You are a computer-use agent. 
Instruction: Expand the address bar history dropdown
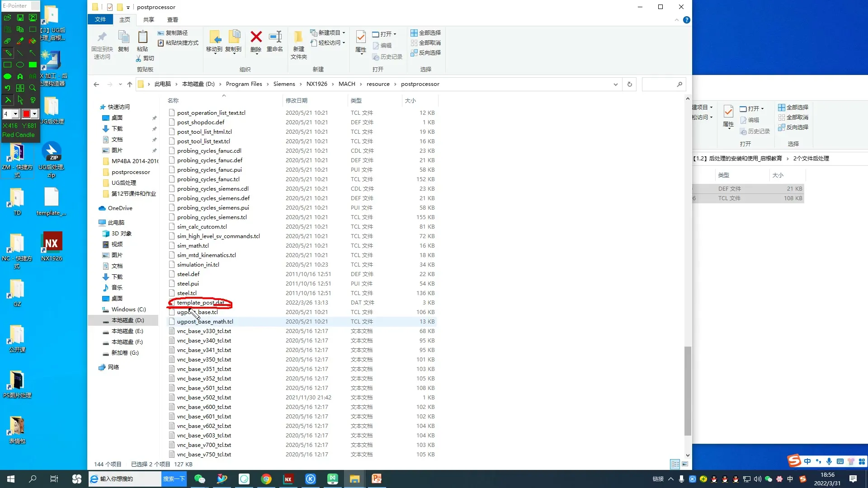[615, 84]
